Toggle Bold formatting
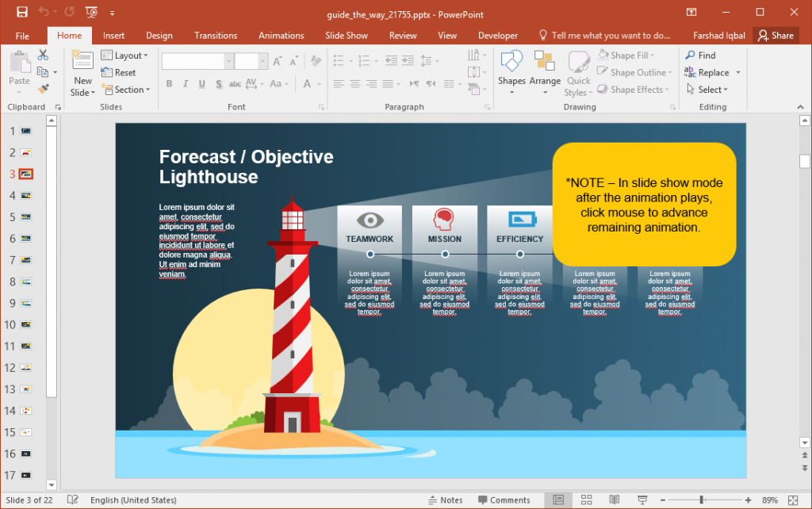Image resolution: width=812 pixels, height=509 pixels. [169, 83]
